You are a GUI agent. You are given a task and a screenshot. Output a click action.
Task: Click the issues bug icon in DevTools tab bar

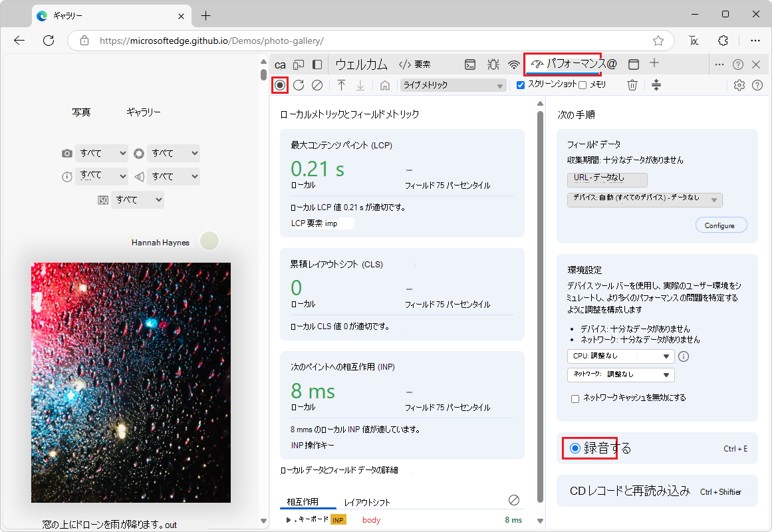click(493, 64)
